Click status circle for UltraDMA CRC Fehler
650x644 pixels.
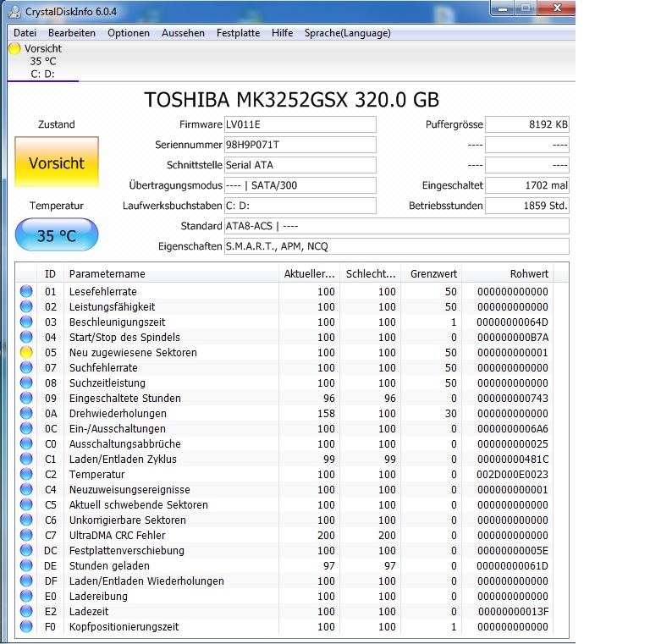click(26, 535)
